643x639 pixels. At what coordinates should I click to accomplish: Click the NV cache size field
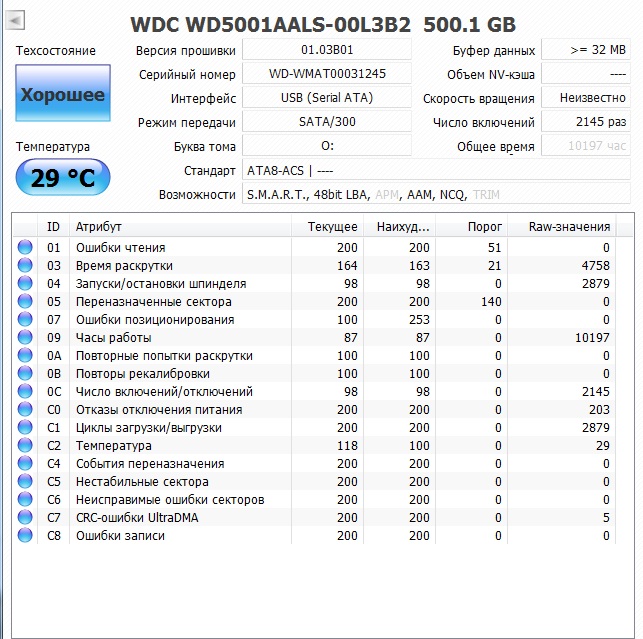(586, 74)
